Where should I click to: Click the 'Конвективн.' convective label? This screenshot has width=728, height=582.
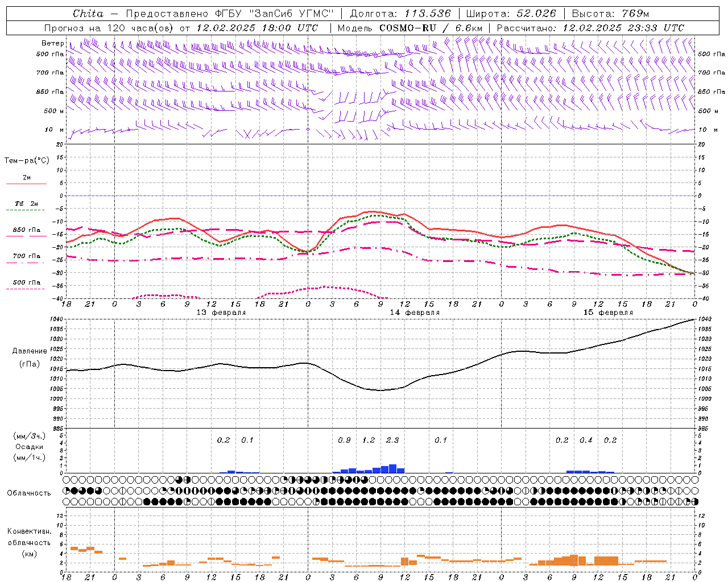tap(30, 531)
